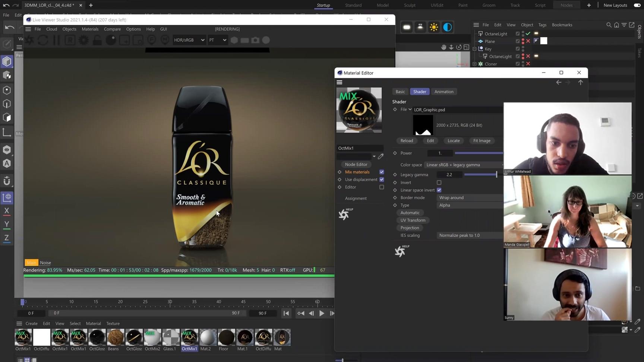Viewport: 644px width, 362px height.
Task: Toggle the X axis lock
Action: 7,211
